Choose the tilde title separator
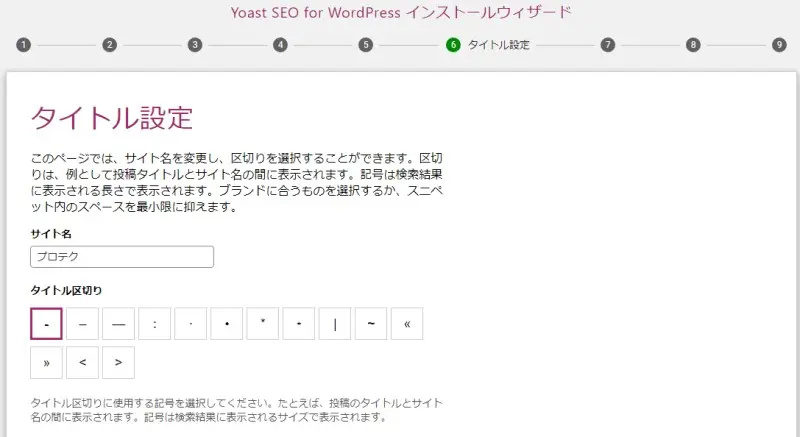 371,324
